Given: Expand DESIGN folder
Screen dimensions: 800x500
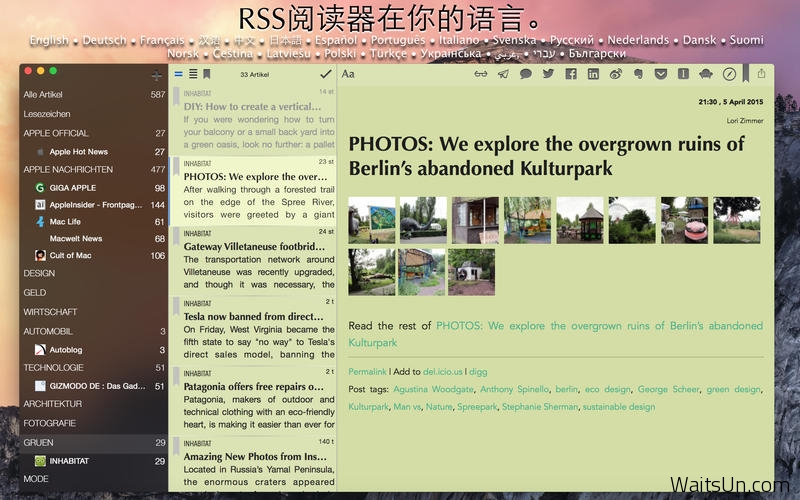Looking at the screenshot, I should pos(94,273).
